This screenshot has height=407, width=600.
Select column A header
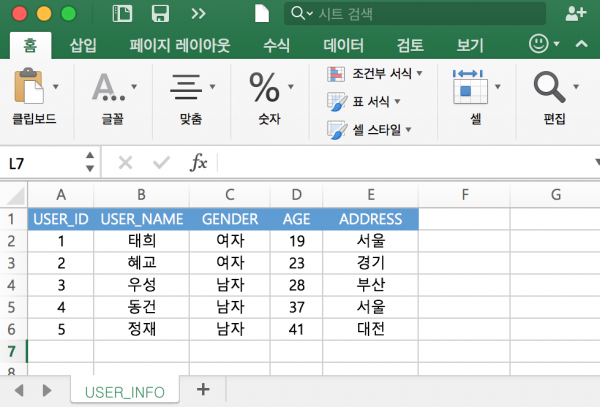pos(61,195)
